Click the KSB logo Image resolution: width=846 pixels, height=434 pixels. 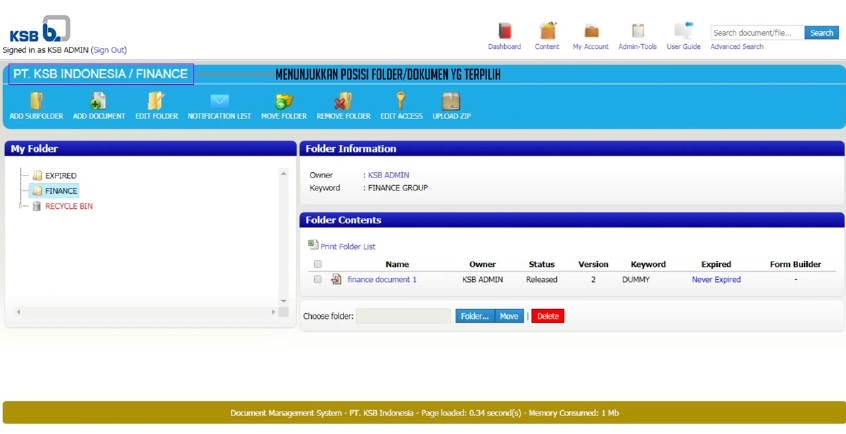[x=40, y=29]
